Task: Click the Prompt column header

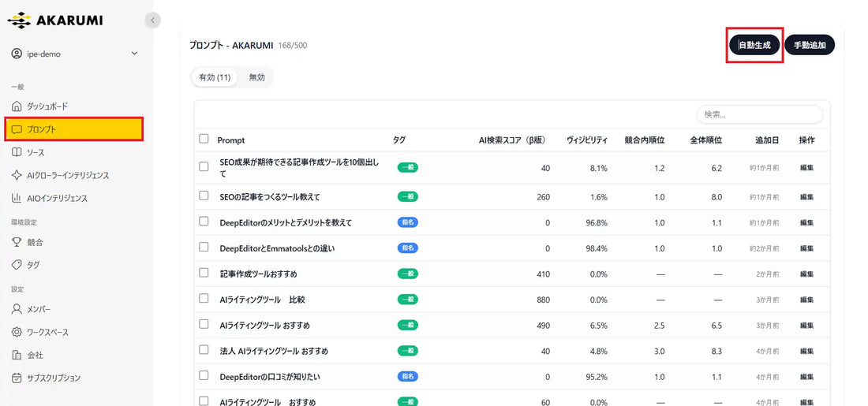Action: 231,140
